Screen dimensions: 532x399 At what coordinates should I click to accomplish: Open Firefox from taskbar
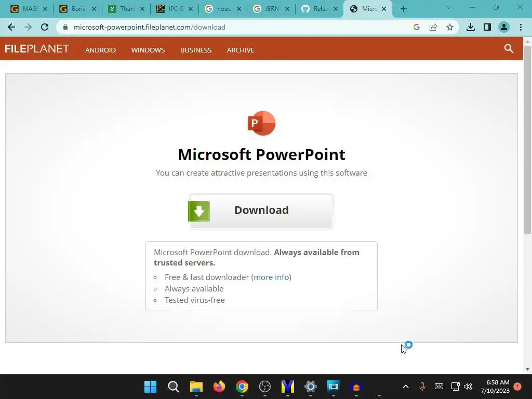click(x=219, y=387)
